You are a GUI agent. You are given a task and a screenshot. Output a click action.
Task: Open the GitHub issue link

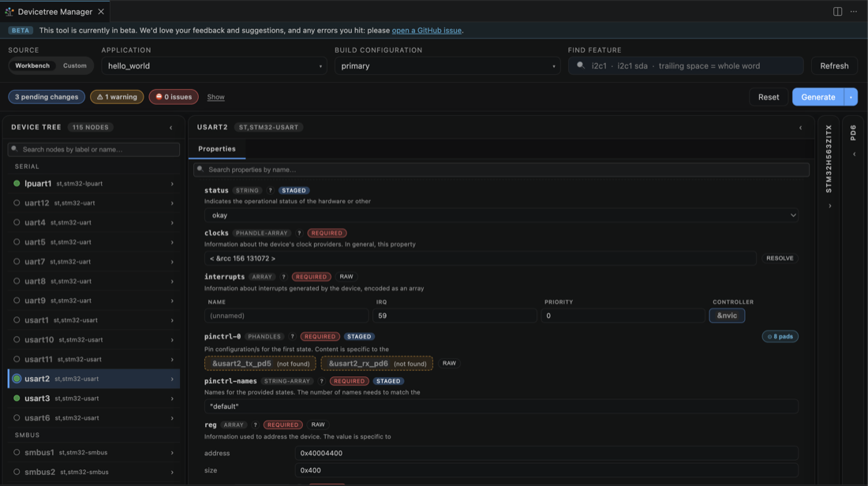(427, 31)
